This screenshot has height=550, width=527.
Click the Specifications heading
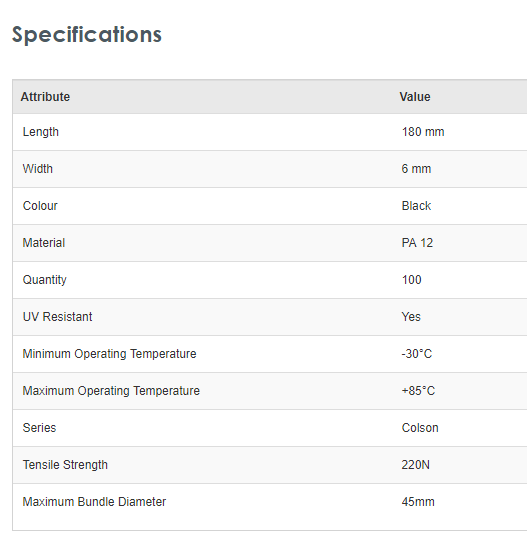tap(87, 35)
